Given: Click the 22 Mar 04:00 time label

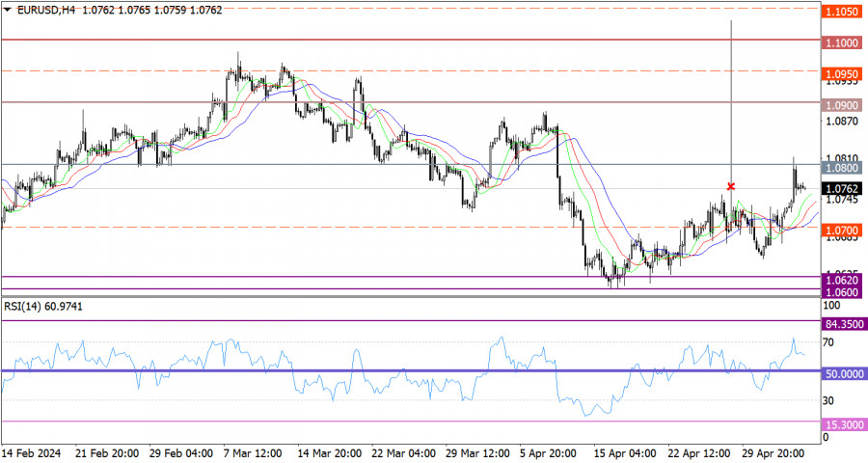Looking at the screenshot, I should (403, 453).
